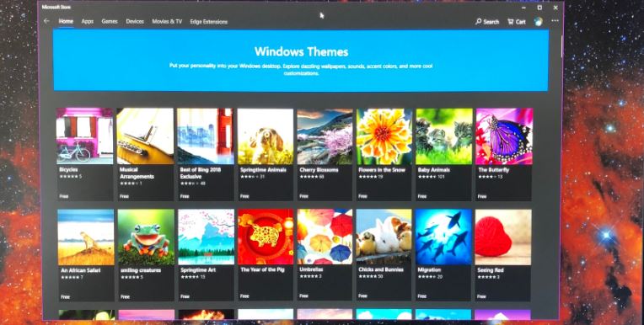Open the Springtime Art theme image

(x=207, y=237)
